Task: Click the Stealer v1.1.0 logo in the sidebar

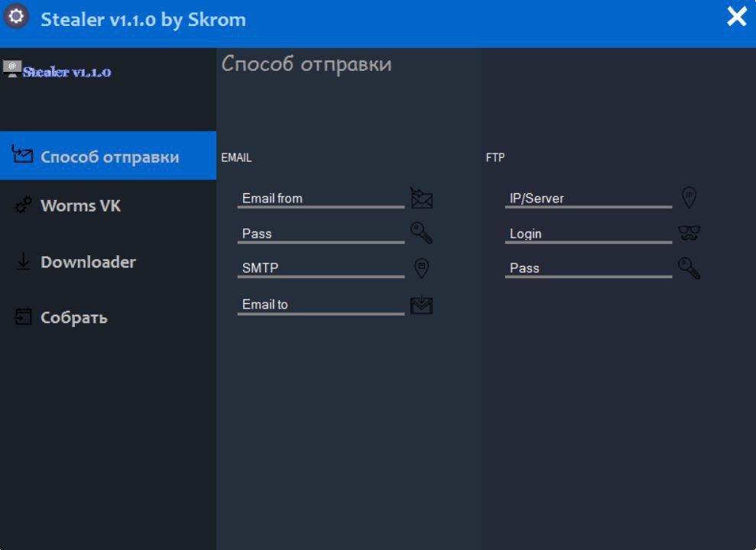Action: click(58, 71)
